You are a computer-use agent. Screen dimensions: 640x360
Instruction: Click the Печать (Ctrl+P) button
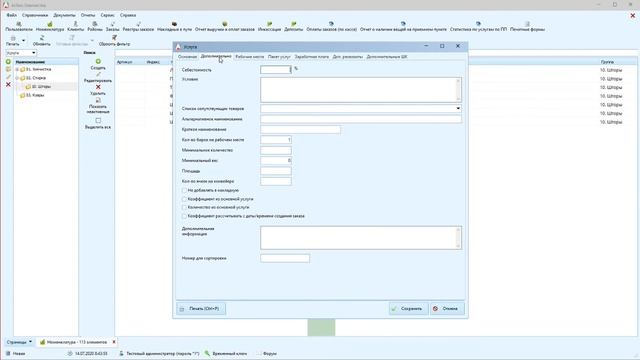click(201, 309)
